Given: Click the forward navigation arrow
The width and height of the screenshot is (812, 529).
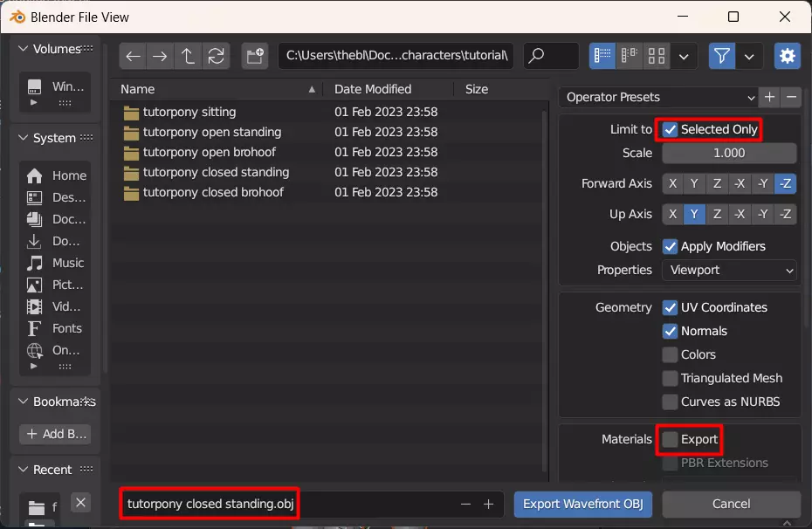Looking at the screenshot, I should 160,56.
